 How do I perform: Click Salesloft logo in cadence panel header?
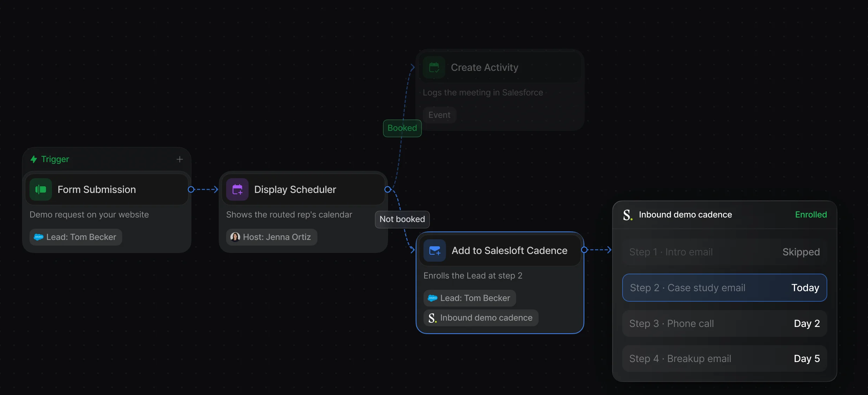click(x=628, y=215)
